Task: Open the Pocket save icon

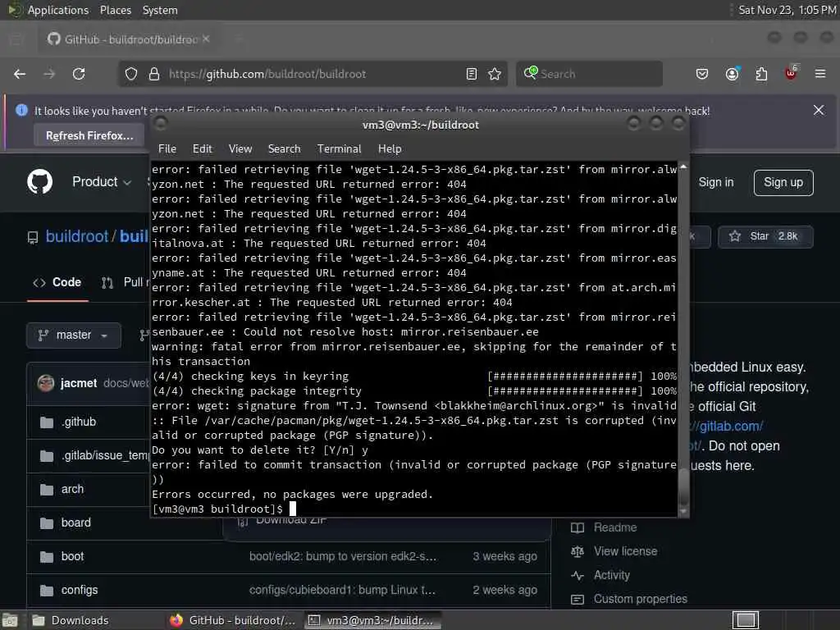Action: click(702, 74)
